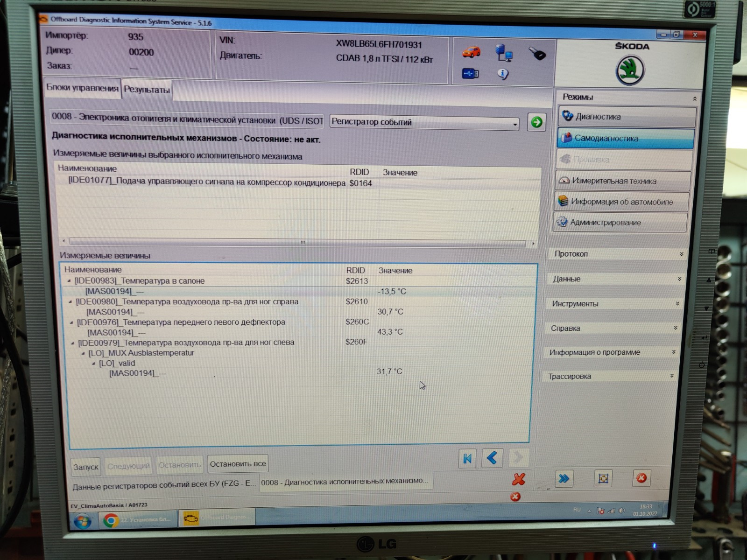Screen dimensions: 747x560
Task: Click the -13,5 °C value
Action: point(392,292)
